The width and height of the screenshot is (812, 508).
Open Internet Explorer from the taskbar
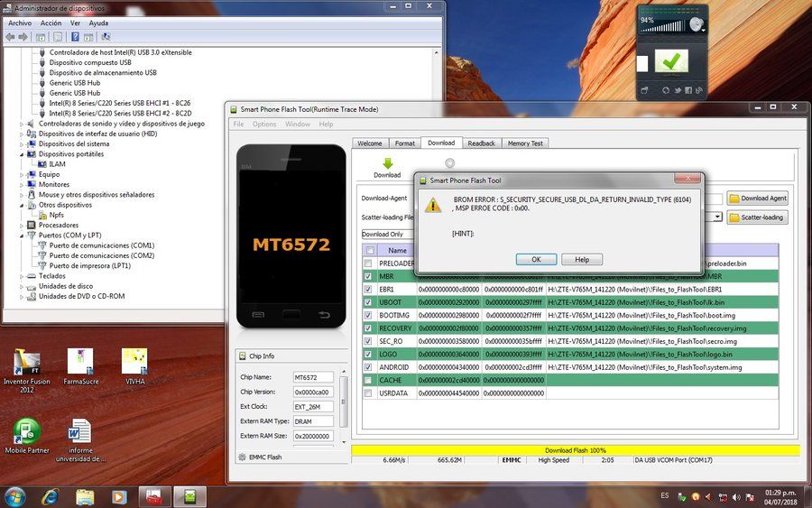click(51, 496)
